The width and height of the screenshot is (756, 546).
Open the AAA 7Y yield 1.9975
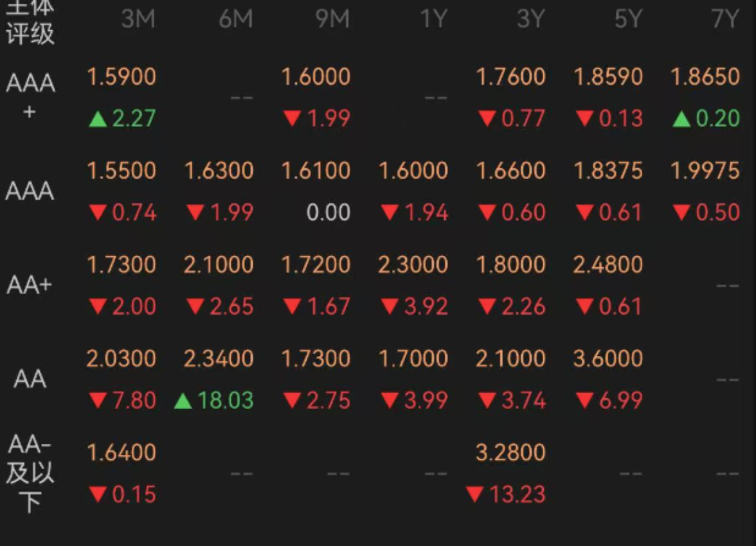pyautogui.click(x=705, y=171)
